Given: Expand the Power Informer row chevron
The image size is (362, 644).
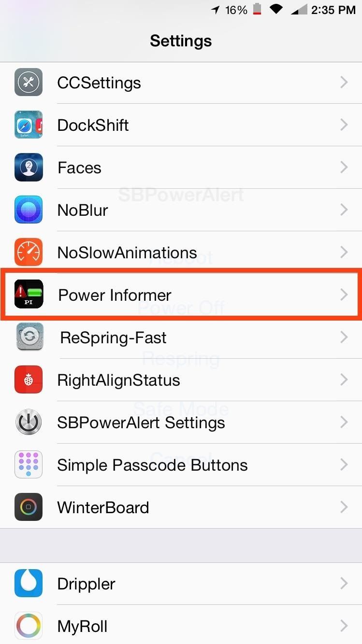Looking at the screenshot, I should point(344,294).
